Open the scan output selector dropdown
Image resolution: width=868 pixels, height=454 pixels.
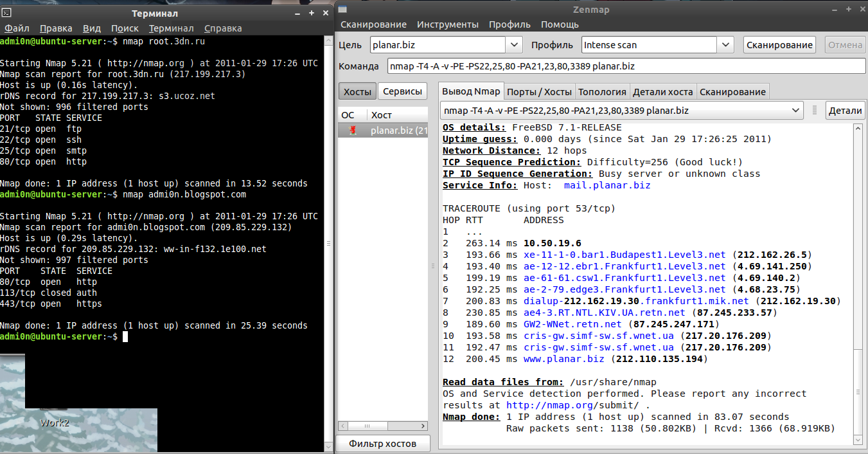click(x=621, y=110)
